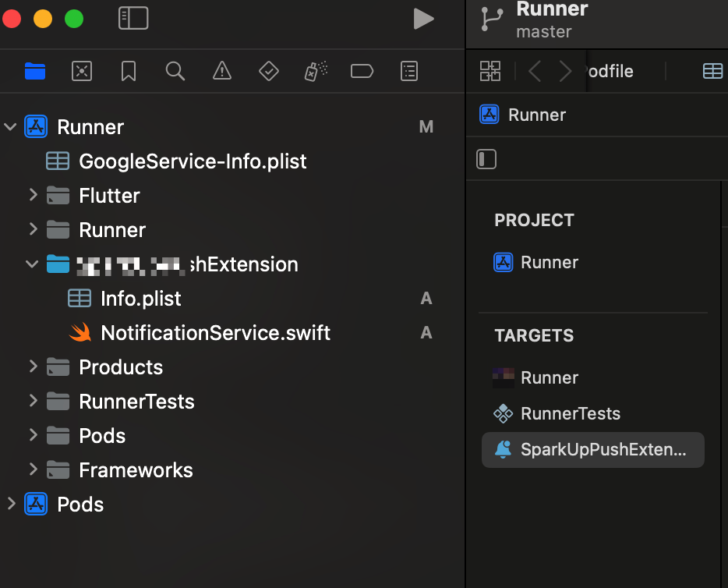This screenshot has width=728, height=588.
Task: Open NotificationService.swift file
Action: pos(215,333)
